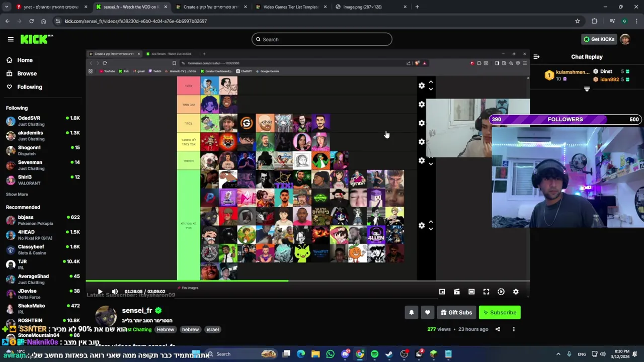
Task: Open playback speed control
Action: coord(501,292)
